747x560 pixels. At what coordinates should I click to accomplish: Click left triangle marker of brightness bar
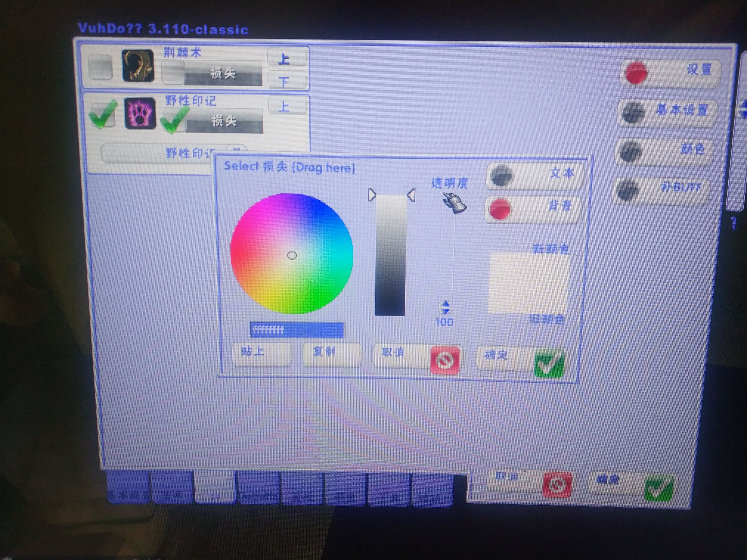coord(372,195)
